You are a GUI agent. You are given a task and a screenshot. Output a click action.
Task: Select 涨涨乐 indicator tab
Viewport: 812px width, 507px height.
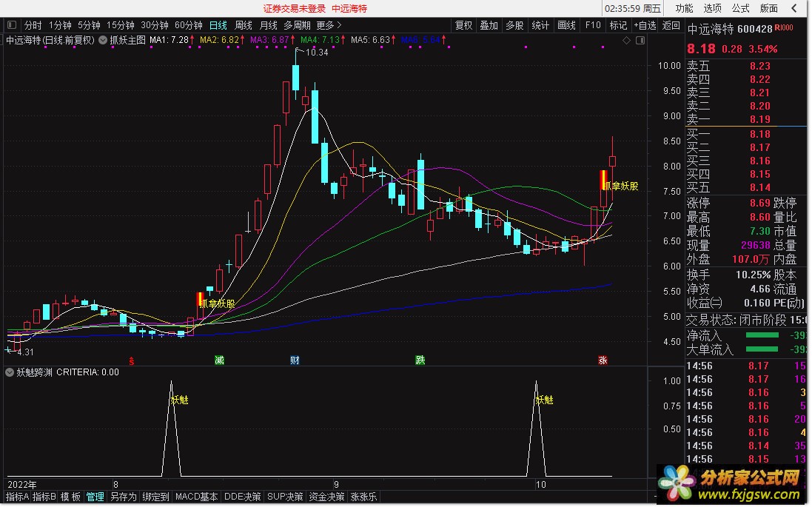coord(363,497)
